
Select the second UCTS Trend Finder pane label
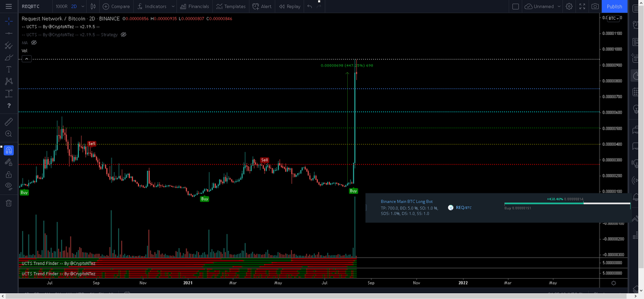58,273
